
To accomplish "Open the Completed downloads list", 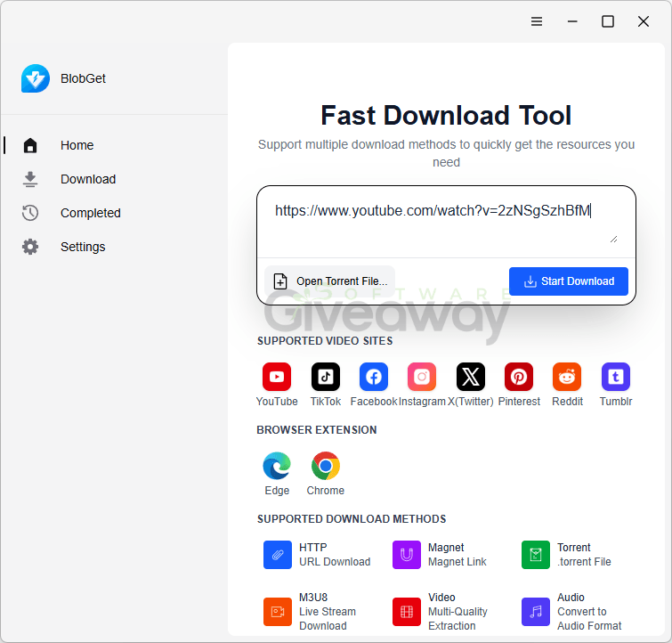I will [x=114, y=213].
